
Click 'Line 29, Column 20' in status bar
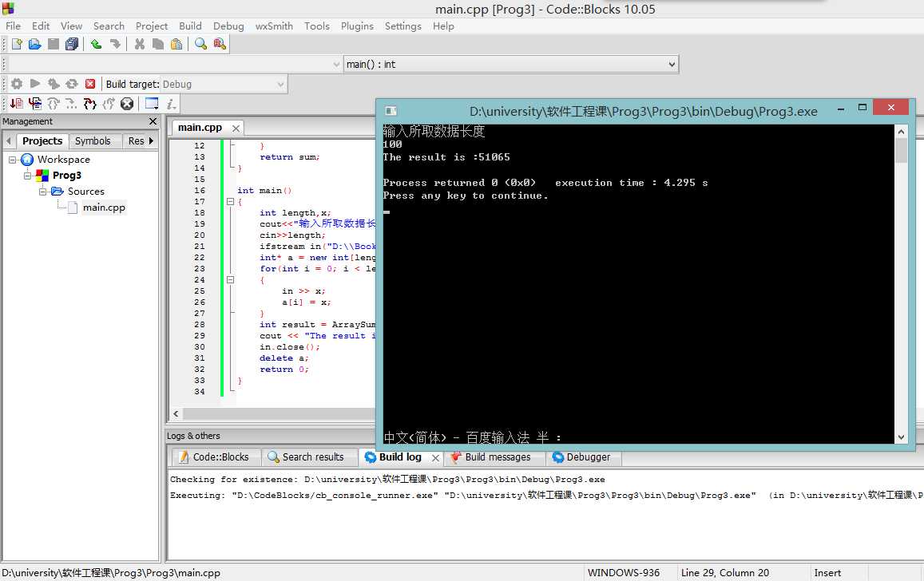click(x=725, y=573)
